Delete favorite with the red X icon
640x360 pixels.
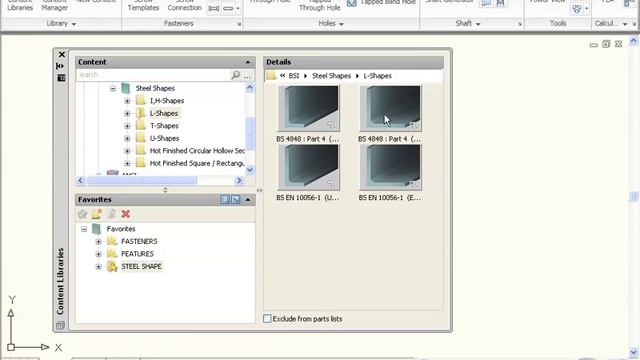[126, 214]
